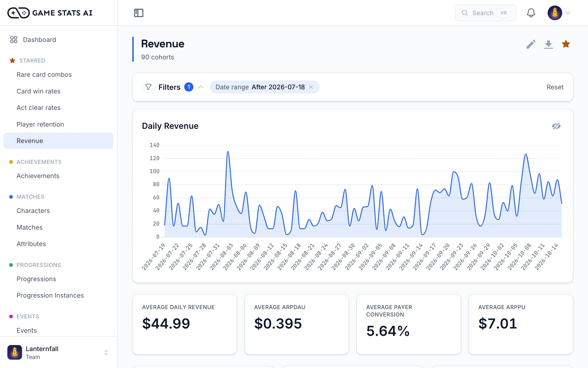Image resolution: width=588 pixels, height=368 pixels.
Task: Click the Dashboard grid icon
Action: [x=14, y=39]
